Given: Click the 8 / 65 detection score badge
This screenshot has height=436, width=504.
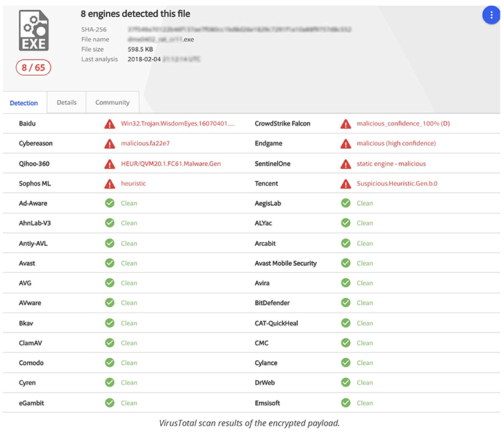Looking at the screenshot, I should point(34,67).
